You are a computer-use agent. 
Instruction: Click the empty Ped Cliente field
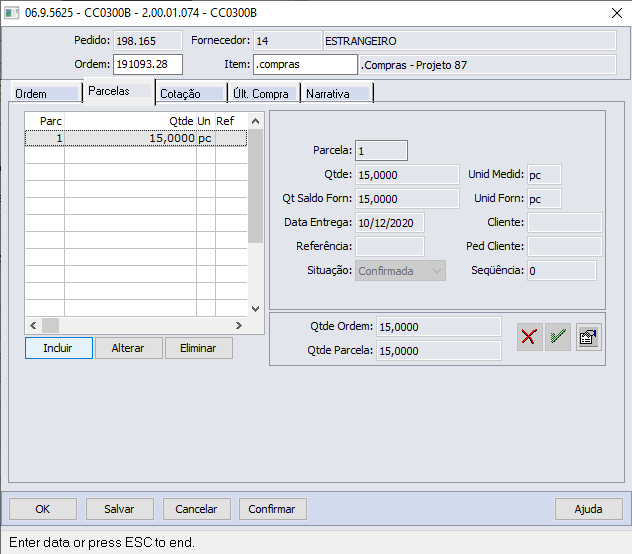[x=565, y=246]
